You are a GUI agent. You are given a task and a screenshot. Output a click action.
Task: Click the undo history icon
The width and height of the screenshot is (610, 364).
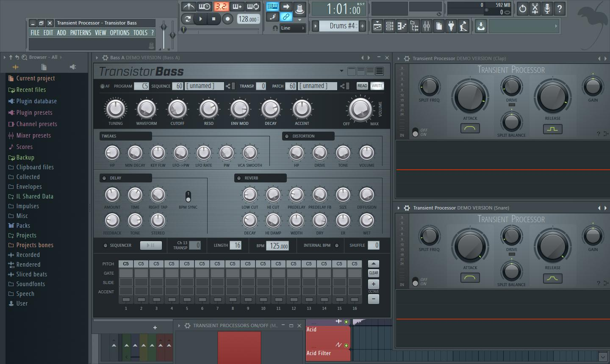[x=523, y=8]
